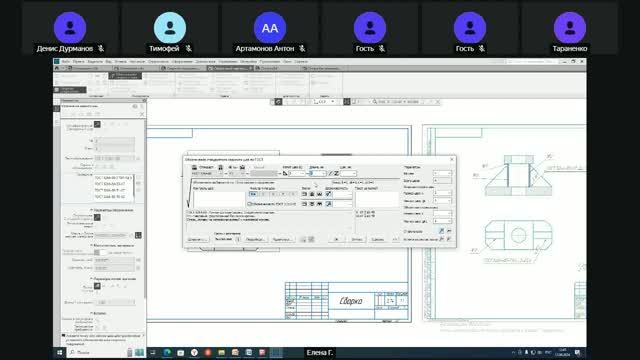Click the first sign icon in the lower row
This screenshot has height=360, width=640.
coord(304,204)
